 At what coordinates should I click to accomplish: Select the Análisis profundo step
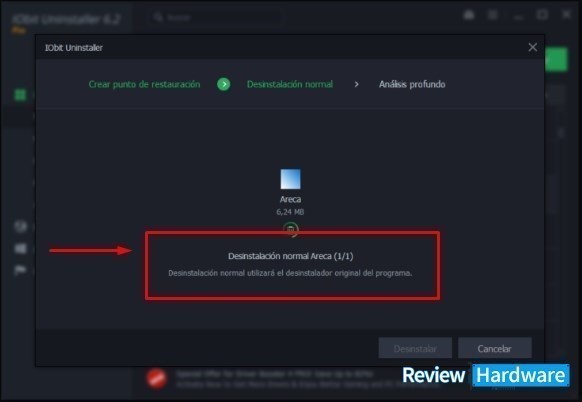(x=412, y=84)
